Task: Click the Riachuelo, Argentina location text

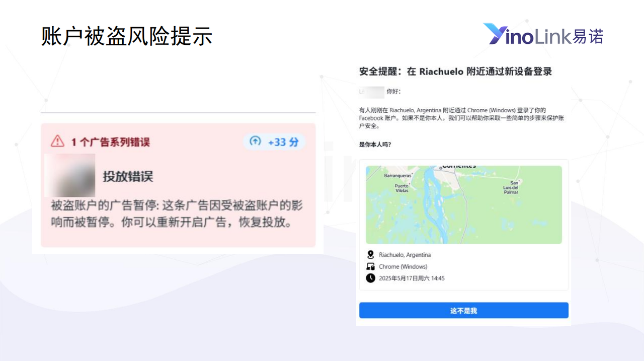Action: (x=405, y=255)
